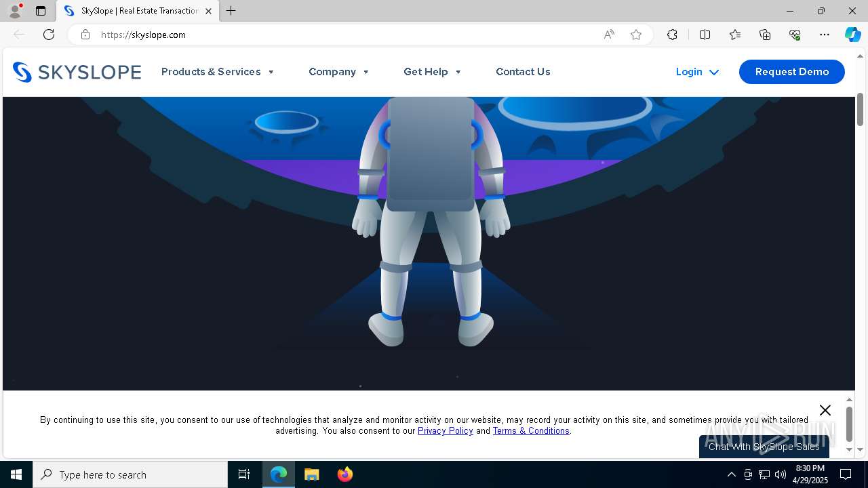Click the consent banner scrollbar down arrow
The width and height of the screenshot is (868, 488).
click(849, 449)
